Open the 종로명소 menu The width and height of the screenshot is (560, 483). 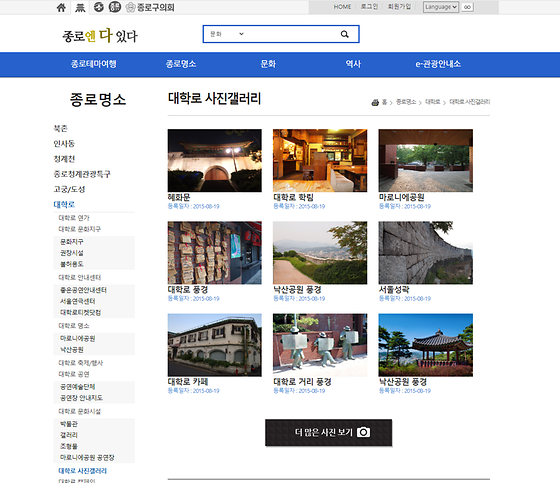point(181,64)
